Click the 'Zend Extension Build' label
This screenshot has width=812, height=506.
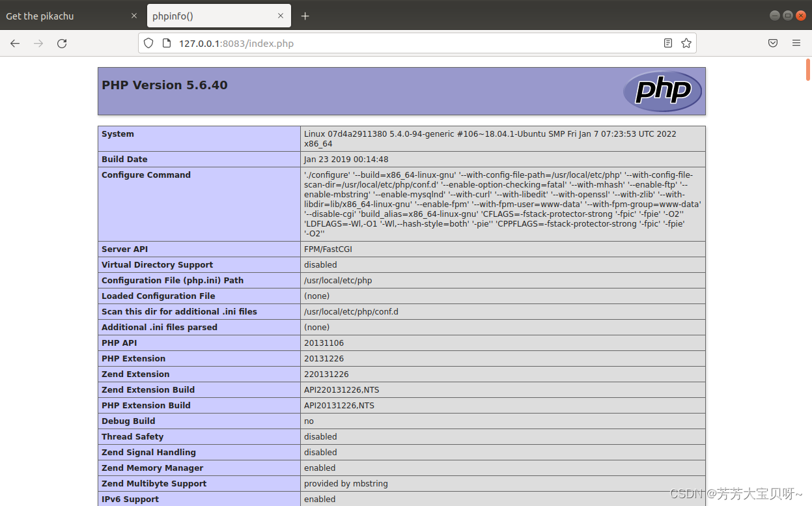pos(148,390)
